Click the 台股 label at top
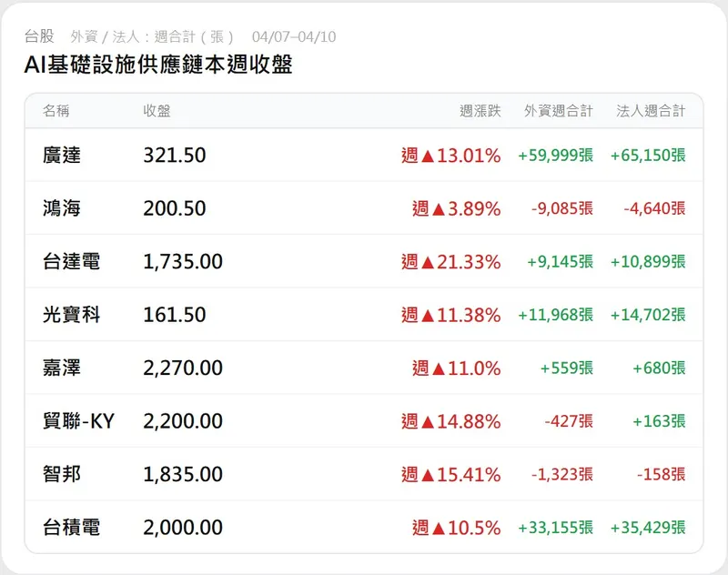The width and height of the screenshot is (728, 575). click(x=39, y=36)
